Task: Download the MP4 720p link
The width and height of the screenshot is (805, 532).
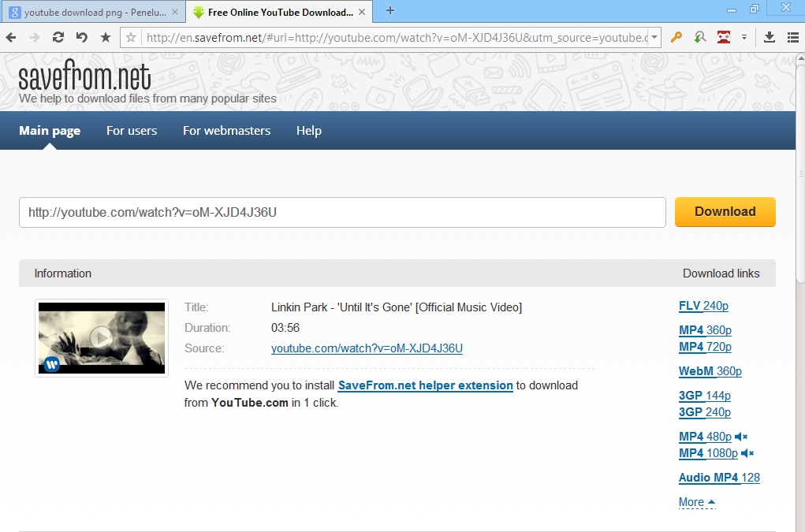Action: click(x=705, y=347)
